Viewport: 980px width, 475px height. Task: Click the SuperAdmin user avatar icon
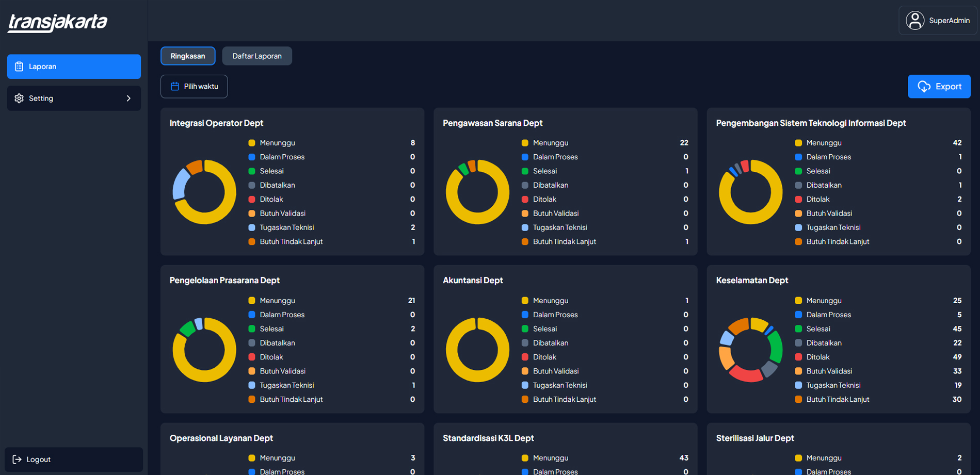click(x=914, y=21)
